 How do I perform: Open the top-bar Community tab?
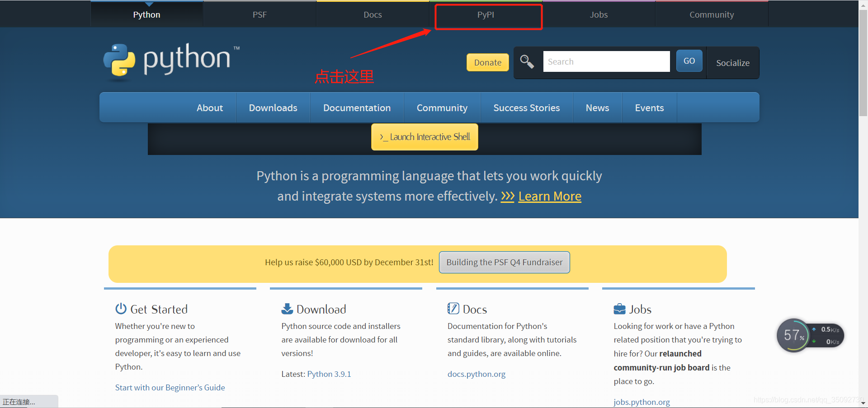coord(712,14)
